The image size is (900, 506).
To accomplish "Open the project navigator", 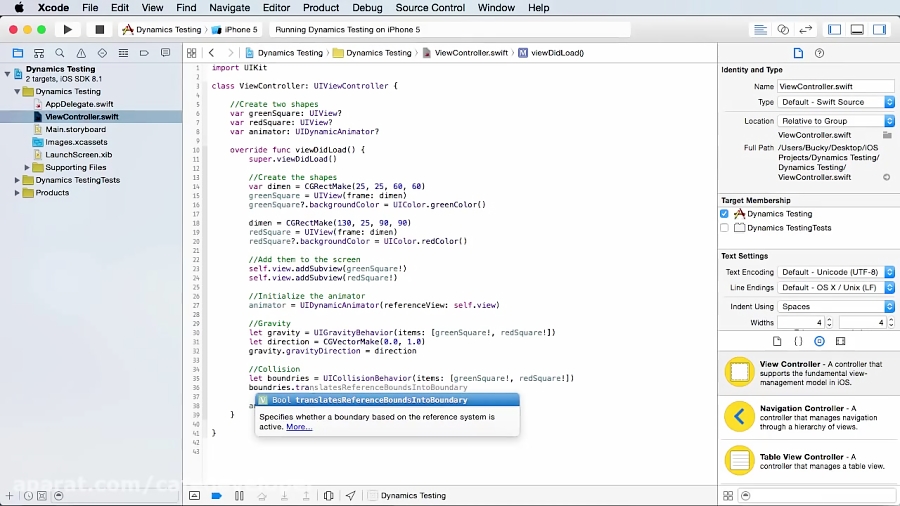I will (x=18, y=53).
